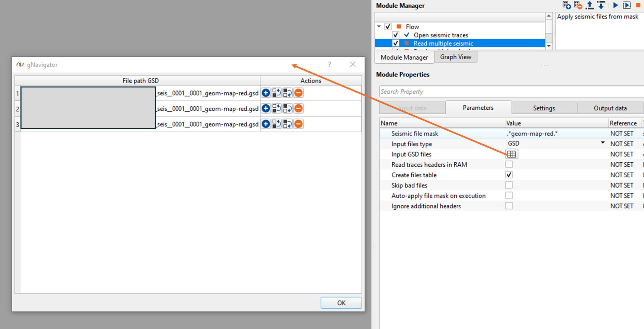644x329 pixels.
Task: Enable Read traces headers in RAM
Action: tap(509, 164)
